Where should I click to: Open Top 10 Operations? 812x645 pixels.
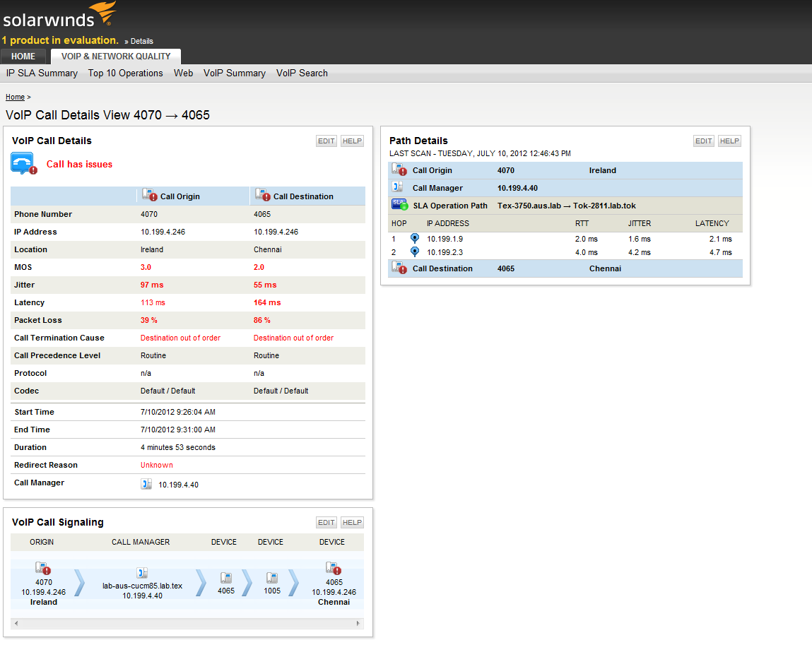[x=125, y=73]
